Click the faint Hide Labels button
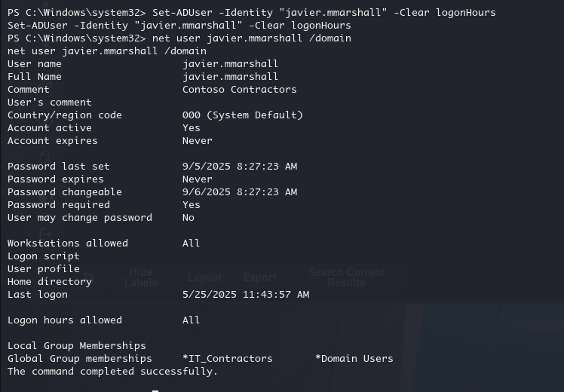The height and width of the screenshot is (392, 564). pyautogui.click(x=141, y=277)
